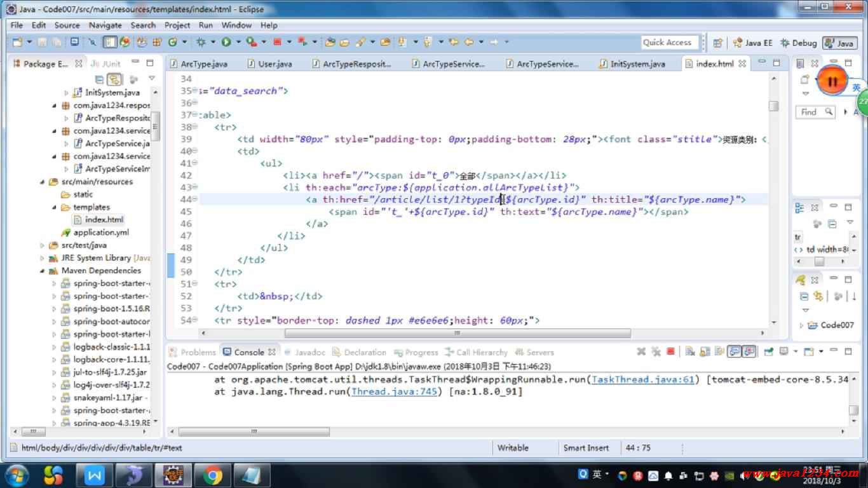
Task: Click the Open Perspective icon
Action: point(717,43)
